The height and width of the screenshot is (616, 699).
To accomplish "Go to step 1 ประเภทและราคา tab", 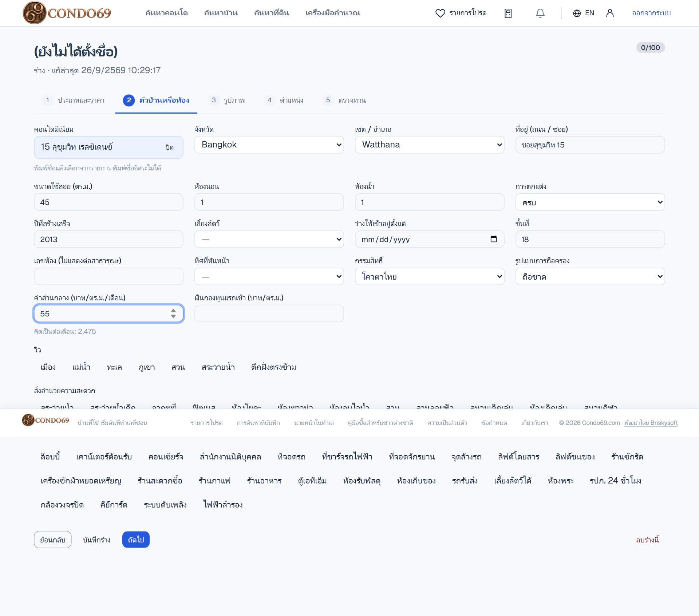I will 73,100.
